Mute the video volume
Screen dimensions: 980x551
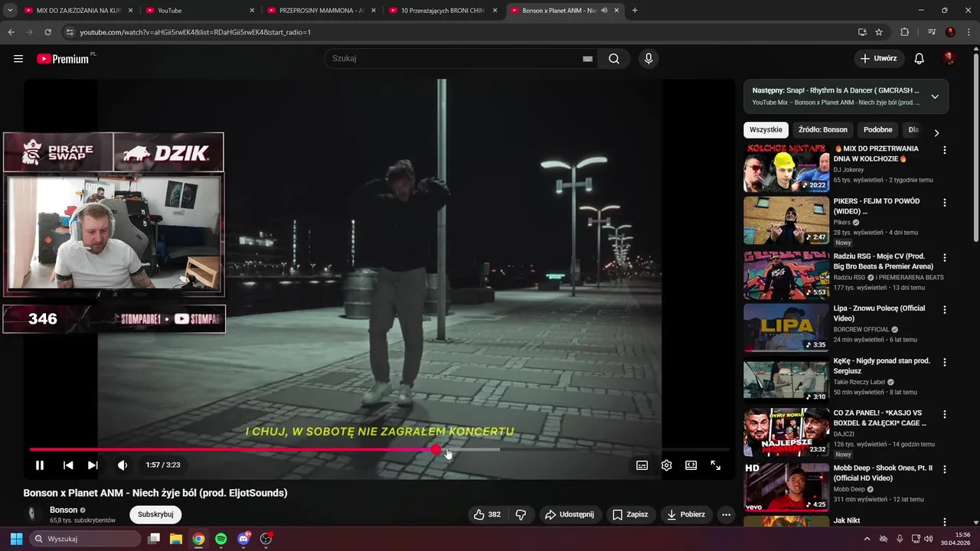122,465
